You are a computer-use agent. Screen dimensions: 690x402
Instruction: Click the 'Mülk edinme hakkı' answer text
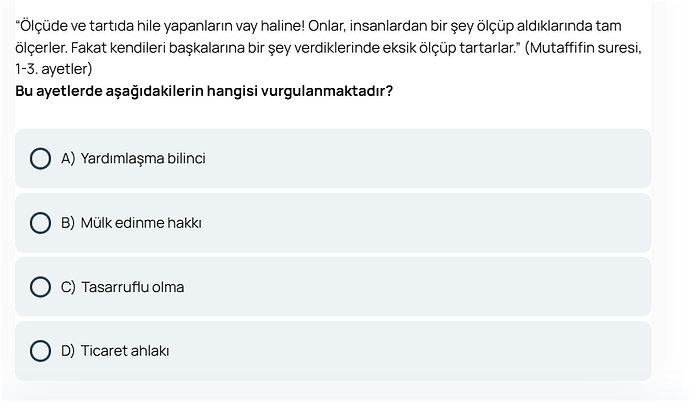point(141,223)
